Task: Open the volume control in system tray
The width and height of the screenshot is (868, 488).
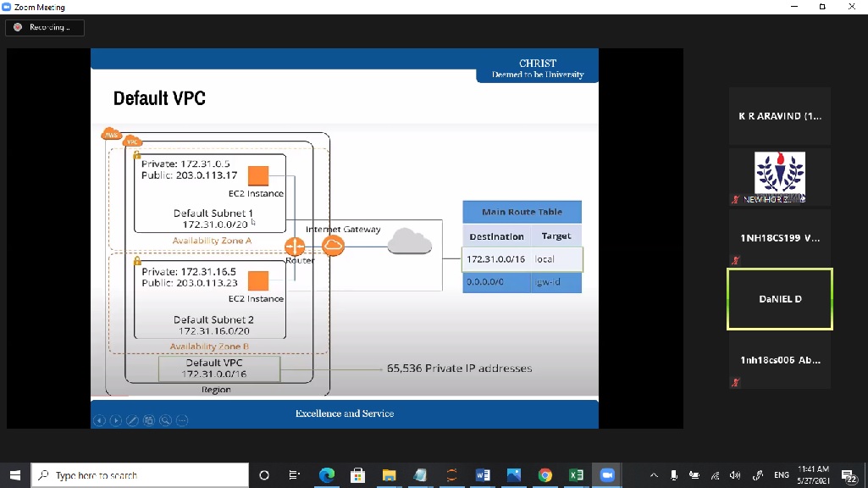Action: pos(735,475)
